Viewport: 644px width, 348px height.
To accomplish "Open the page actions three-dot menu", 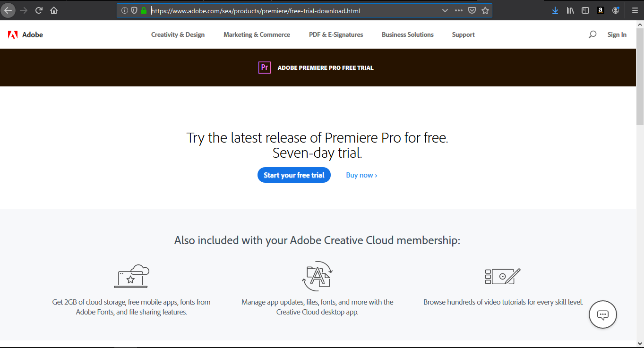I will pos(459,10).
